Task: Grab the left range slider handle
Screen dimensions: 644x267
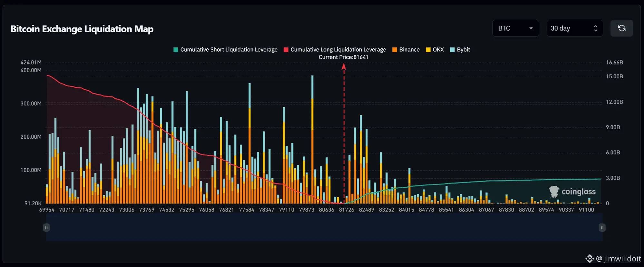Action: pos(46,228)
